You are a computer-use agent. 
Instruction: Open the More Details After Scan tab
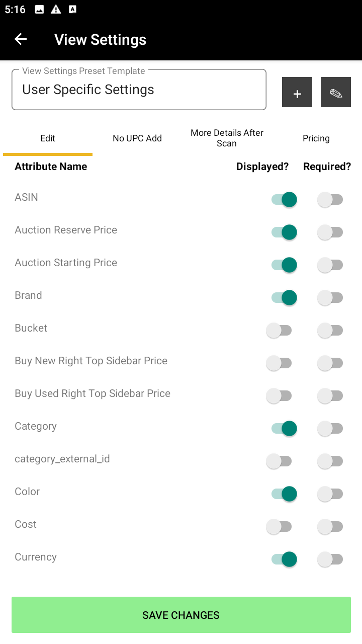[x=227, y=138]
